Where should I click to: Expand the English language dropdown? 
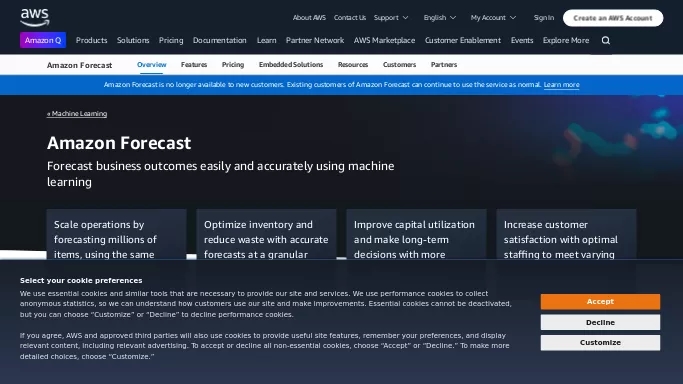(x=440, y=18)
